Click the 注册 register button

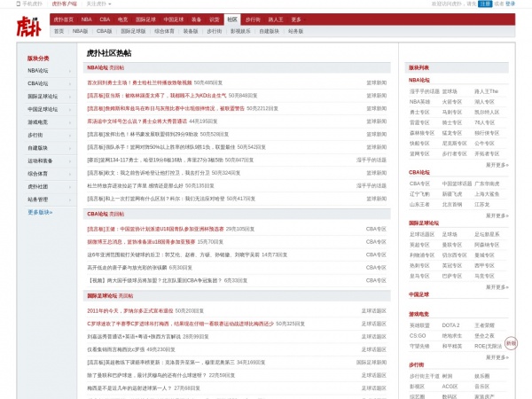click(x=485, y=4)
